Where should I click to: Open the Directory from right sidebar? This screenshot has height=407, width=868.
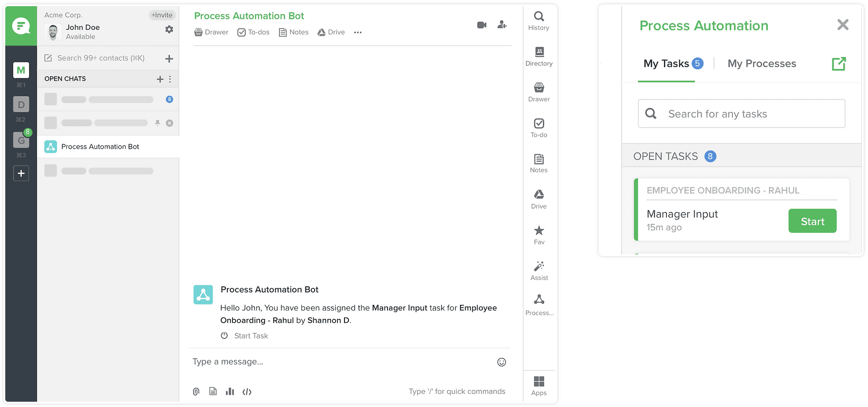point(539,57)
